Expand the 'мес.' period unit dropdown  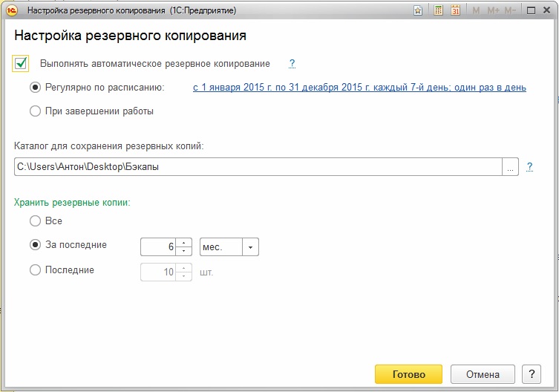point(251,247)
